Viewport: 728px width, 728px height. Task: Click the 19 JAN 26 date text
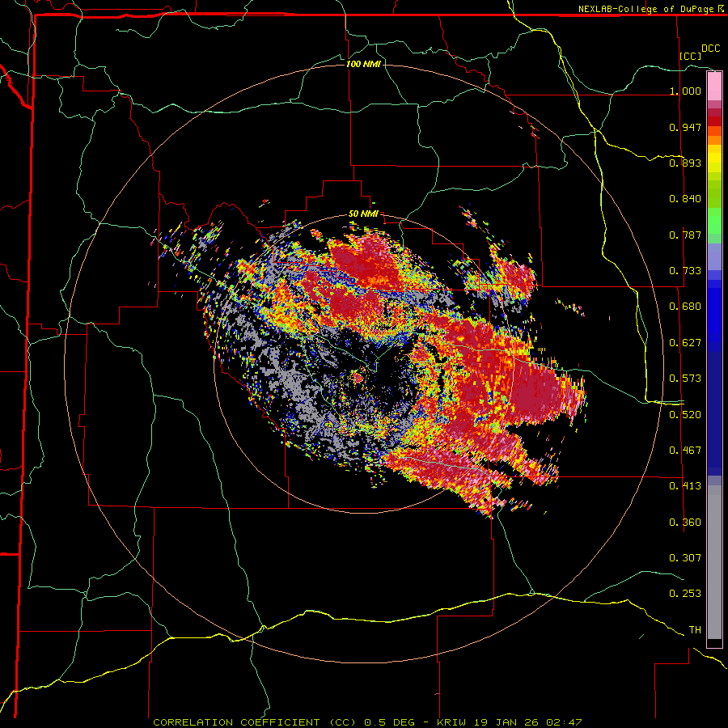506,722
